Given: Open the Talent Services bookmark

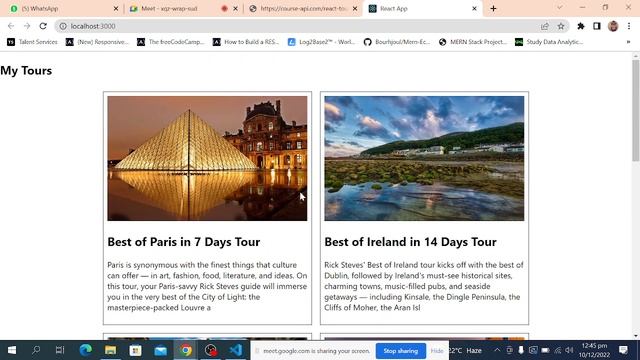Looking at the screenshot, I should pyautogui.click(x=33, y=42).
